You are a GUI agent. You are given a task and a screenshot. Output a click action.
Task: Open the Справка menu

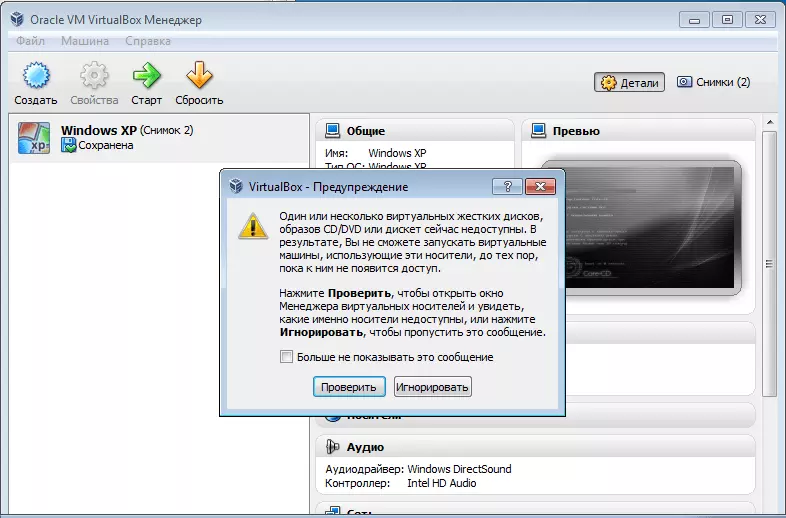pyautogui.click(x=148, y=41)
